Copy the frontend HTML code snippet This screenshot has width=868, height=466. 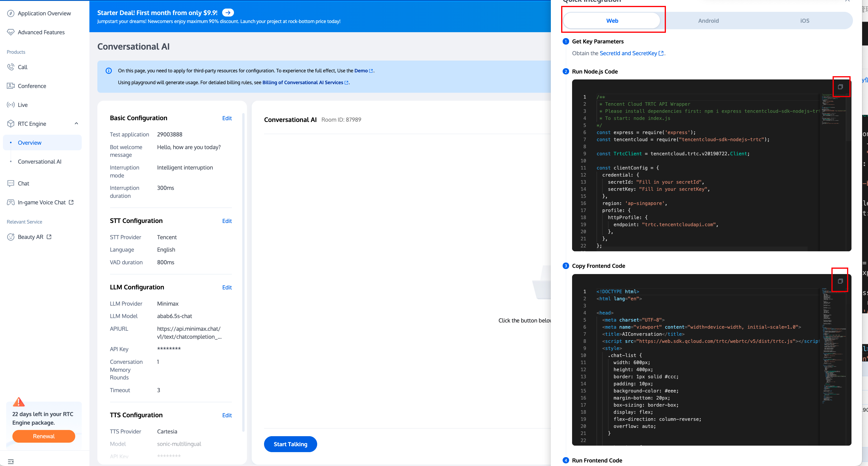pos(840,281)
